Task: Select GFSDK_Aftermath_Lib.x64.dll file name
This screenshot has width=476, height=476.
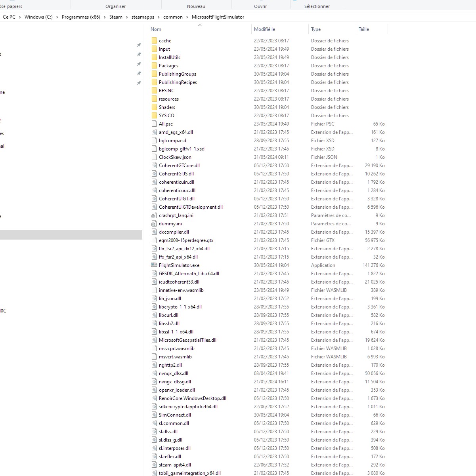Action: [189, 274]
